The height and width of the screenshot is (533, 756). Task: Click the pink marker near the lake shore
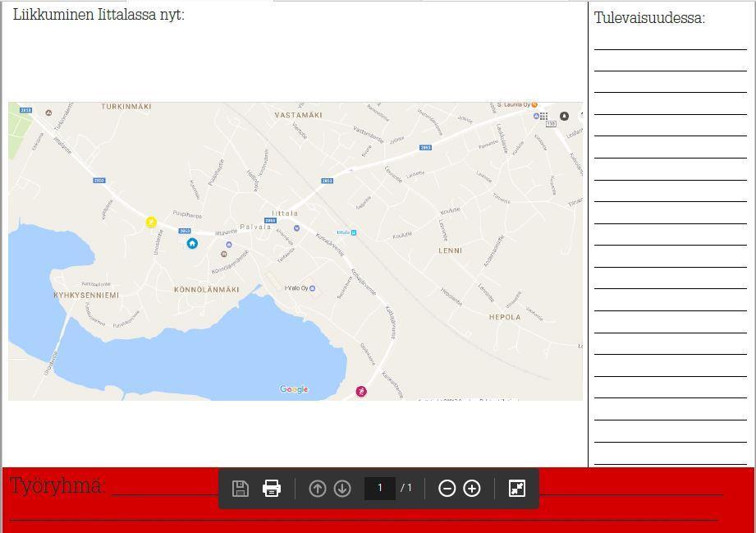(361, 391)
